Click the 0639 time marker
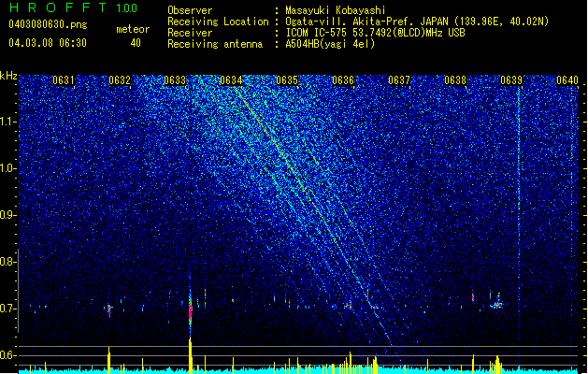588x374 pixels. point(511,80)
